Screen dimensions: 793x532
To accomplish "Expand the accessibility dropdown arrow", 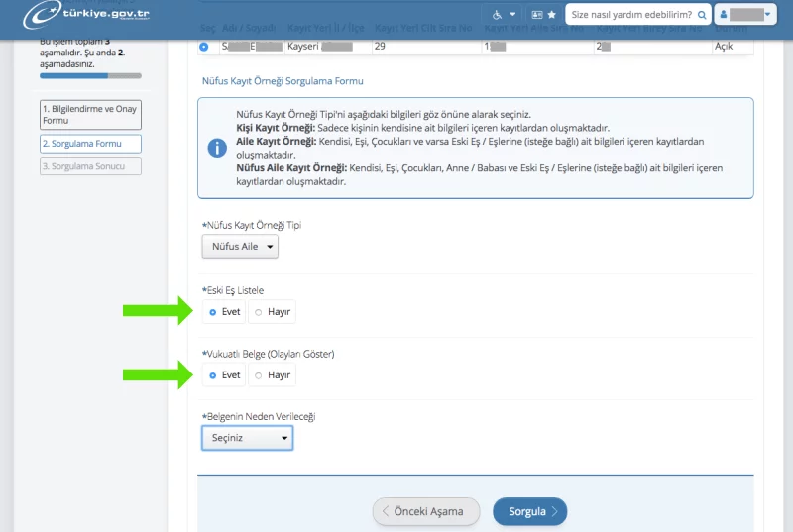I will 512,15.
